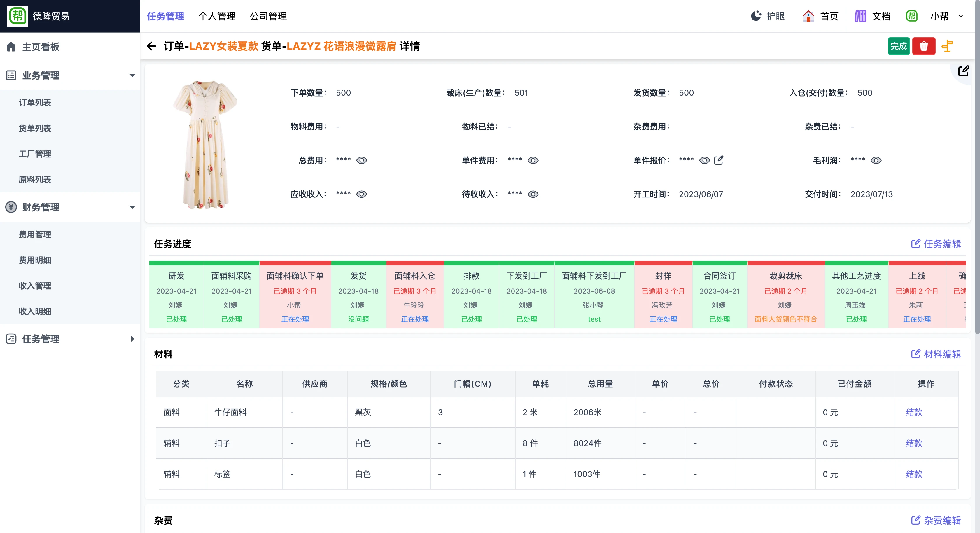Image resolution: width=980 pixels, height=533 pixels.
Task: Collapse the 业务管理 sidebar section
Action: point(132,75)
